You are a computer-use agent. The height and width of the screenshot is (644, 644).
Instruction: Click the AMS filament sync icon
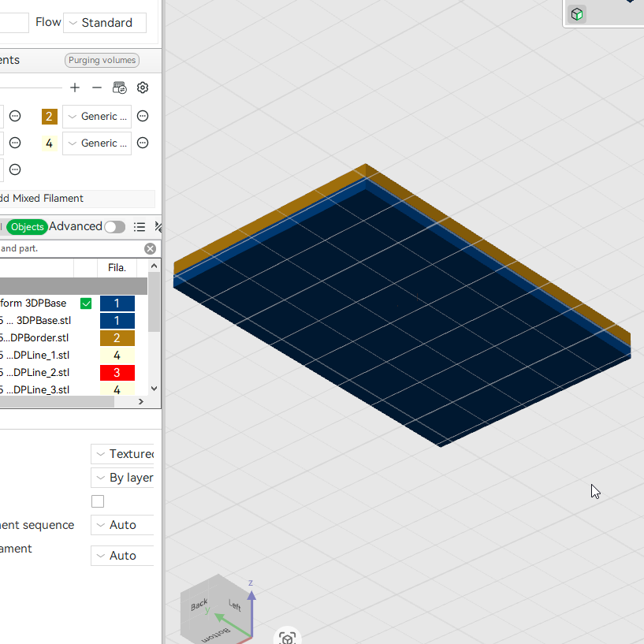pyautogui.click(x=120, y=87)
